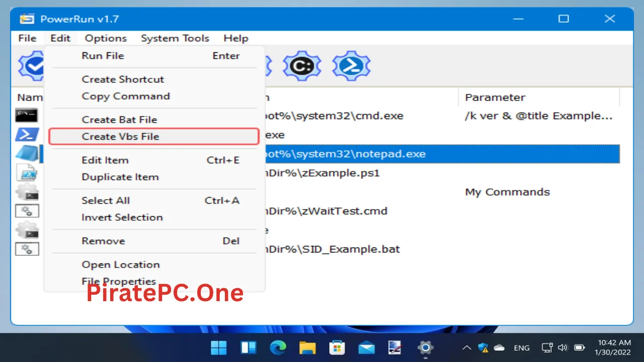Select the zWaitTest.cmd path row
The width and height of the screenshot is (644, 362).
[x=326, y=211]
